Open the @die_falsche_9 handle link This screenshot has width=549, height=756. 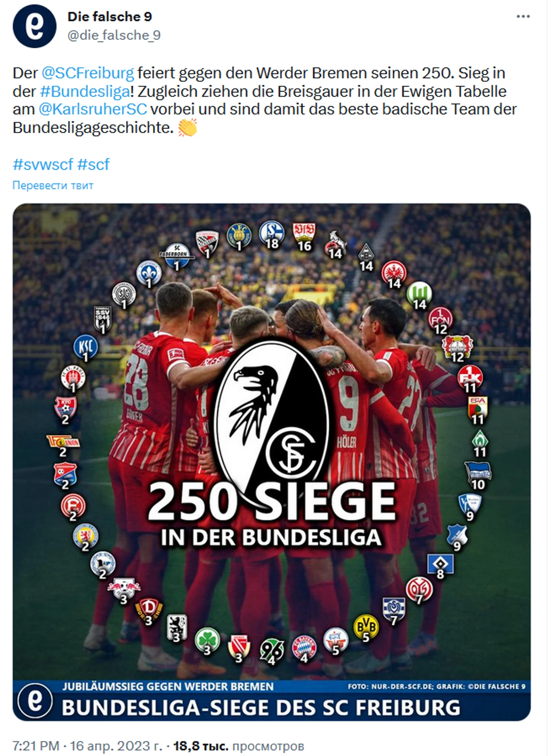point(114,35)
